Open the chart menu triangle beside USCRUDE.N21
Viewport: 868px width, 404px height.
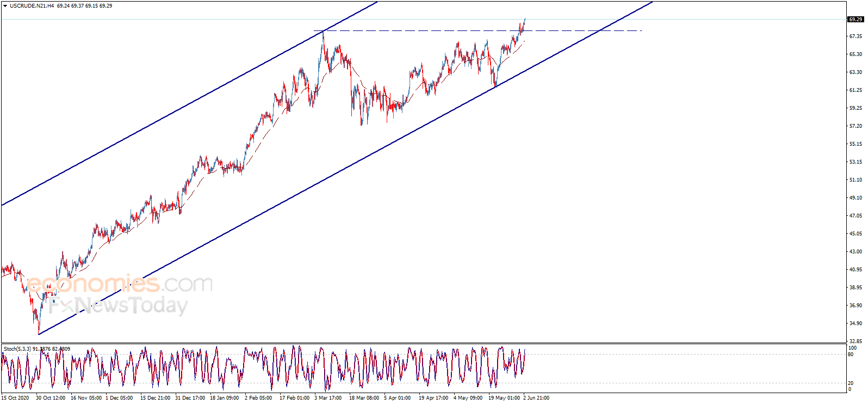[5, 6]
